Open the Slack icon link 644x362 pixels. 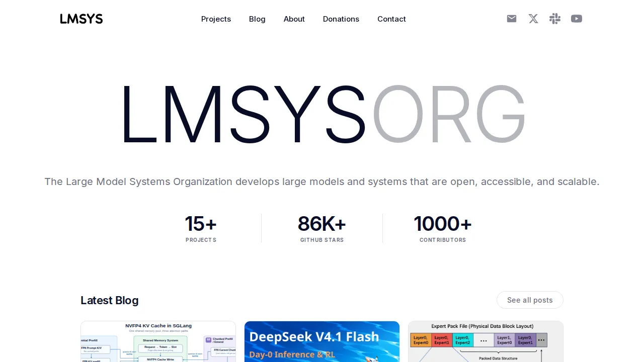(x=555, y=19)
